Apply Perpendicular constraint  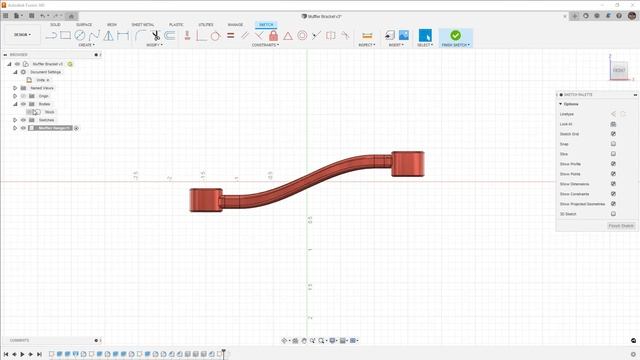point(259,36)
